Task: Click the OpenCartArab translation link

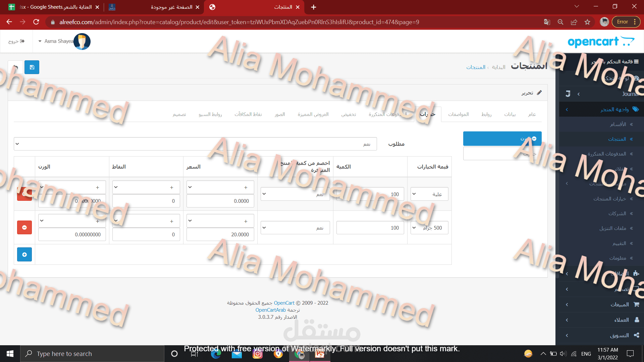Action: click(x=270, y=310)
